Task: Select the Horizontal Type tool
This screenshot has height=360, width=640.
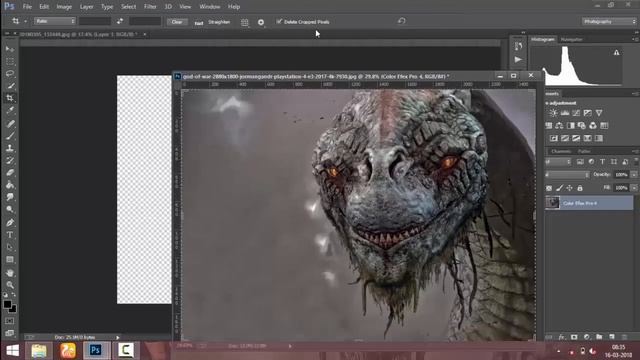Action: click(x=10, y=235)
